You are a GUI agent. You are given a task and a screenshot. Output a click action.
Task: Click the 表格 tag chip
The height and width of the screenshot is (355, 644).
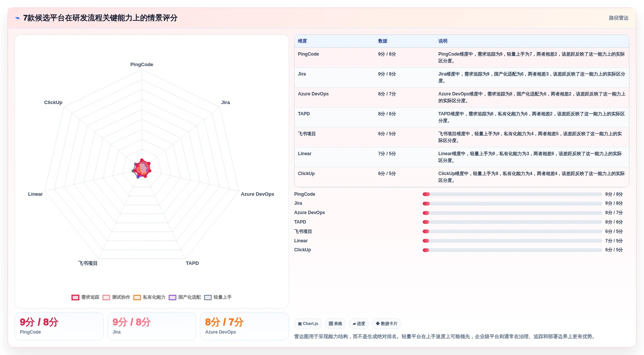pos(336,323)
